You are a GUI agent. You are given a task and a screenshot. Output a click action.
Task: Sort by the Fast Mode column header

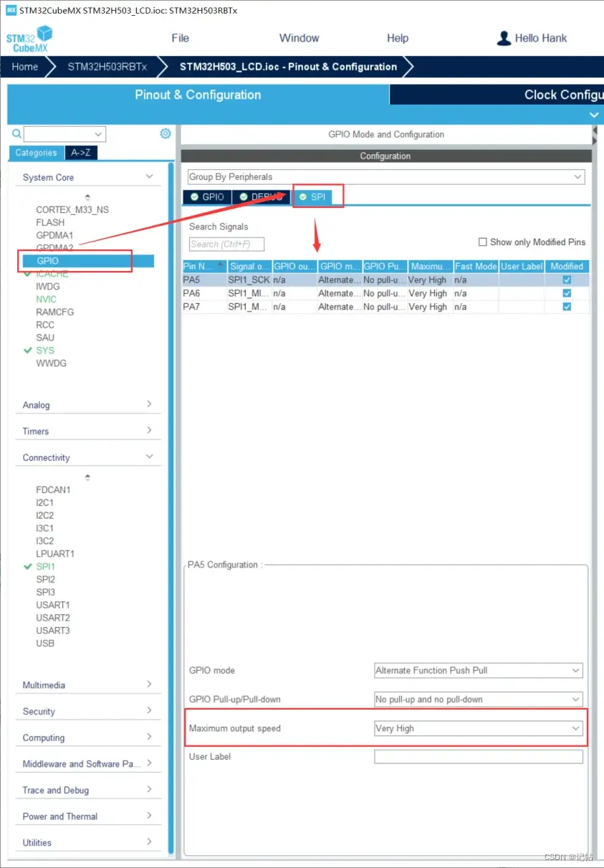point(476,266)
